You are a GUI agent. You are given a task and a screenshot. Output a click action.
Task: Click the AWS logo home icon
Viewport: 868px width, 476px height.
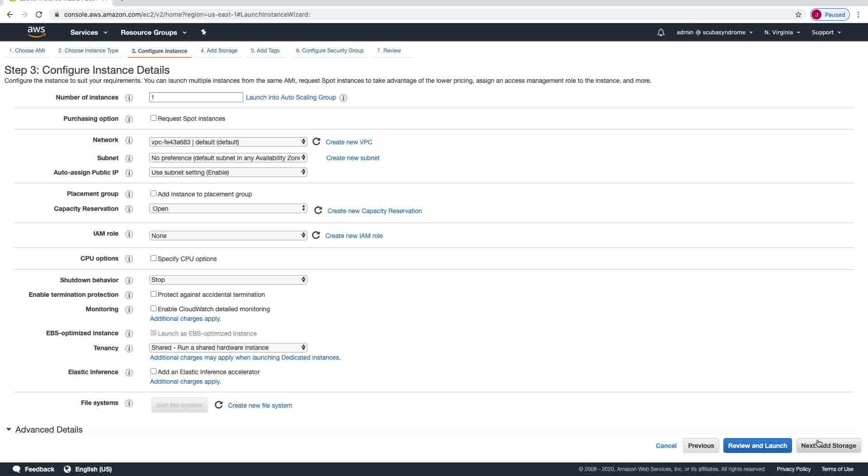36,32
